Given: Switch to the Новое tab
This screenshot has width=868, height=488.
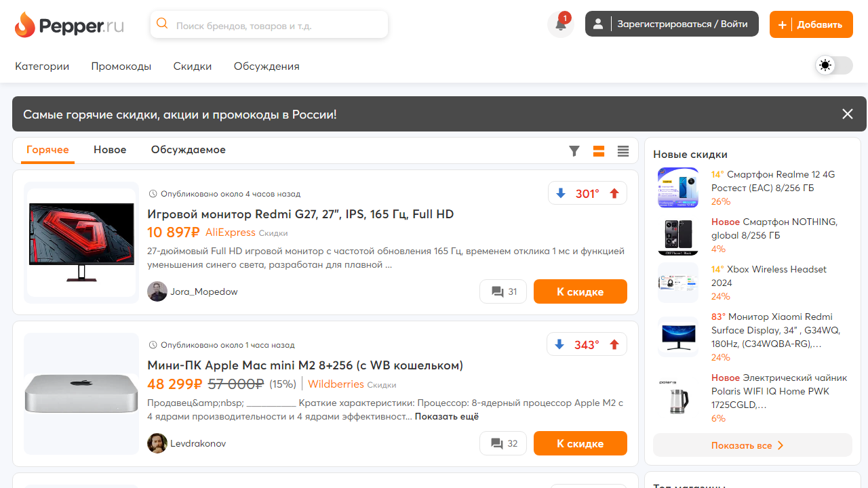Looking at the screenshot, I should pos(110,150).
